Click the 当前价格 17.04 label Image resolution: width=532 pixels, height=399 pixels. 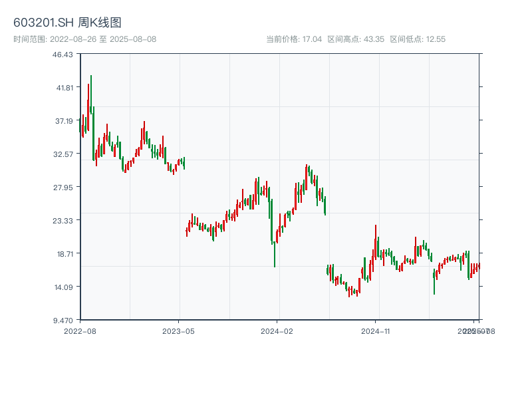point(294,39)
